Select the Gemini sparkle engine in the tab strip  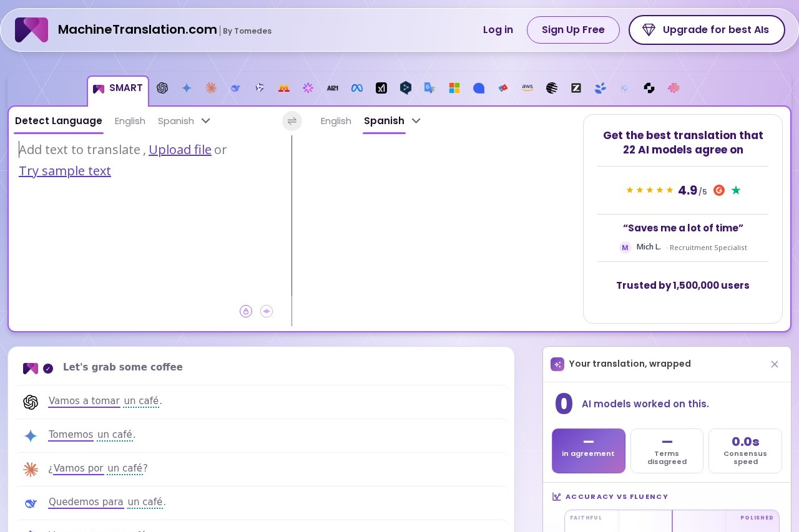pos(187,88)
